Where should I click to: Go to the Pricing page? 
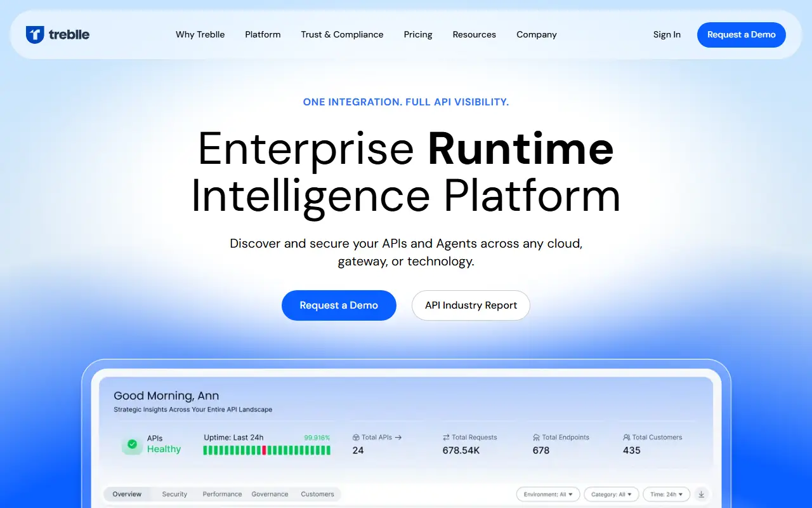pos(418,34)
